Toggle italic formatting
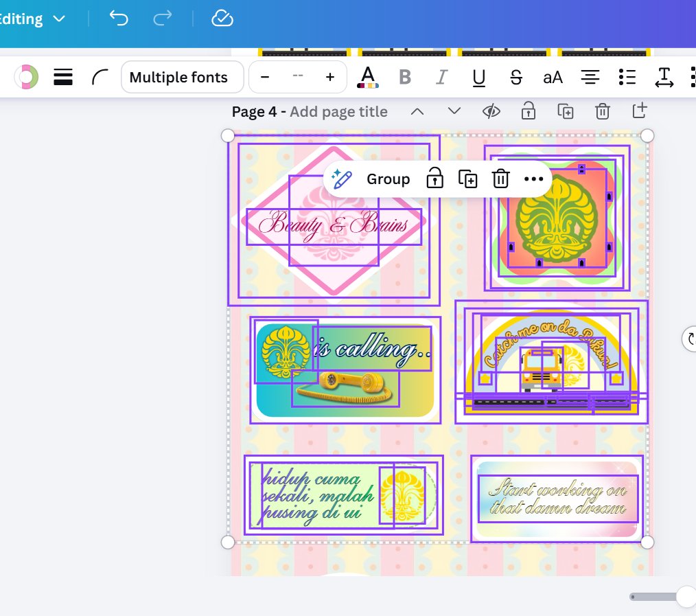Screen dimensions: 696x616 point(441,78)
